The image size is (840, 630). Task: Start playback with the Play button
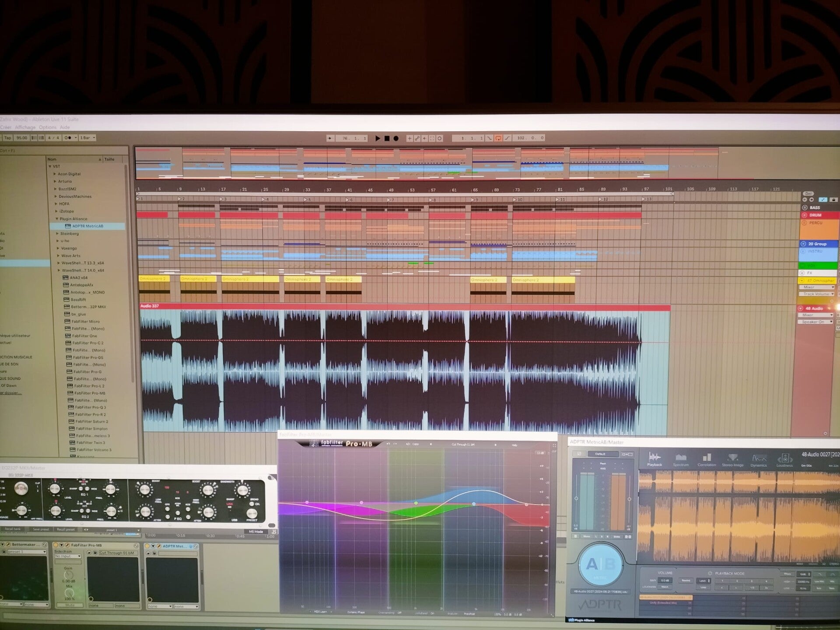pyautogui.click(x=378, y=138)
